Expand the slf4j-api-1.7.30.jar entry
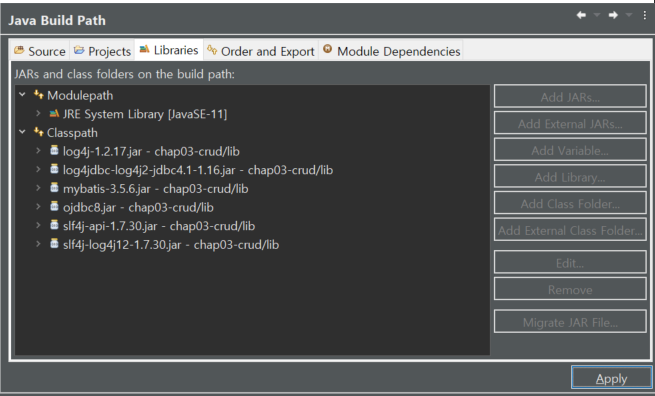 click(x=38, y=225)
